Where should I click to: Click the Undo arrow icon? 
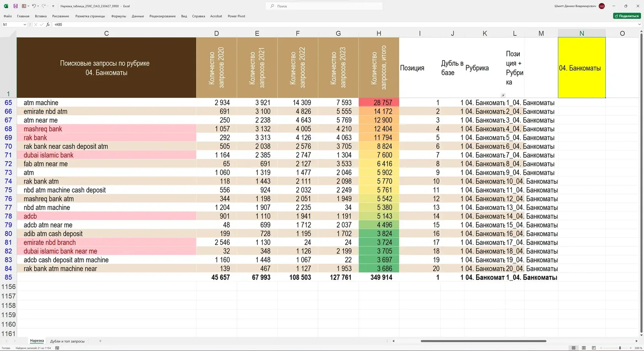34,6
